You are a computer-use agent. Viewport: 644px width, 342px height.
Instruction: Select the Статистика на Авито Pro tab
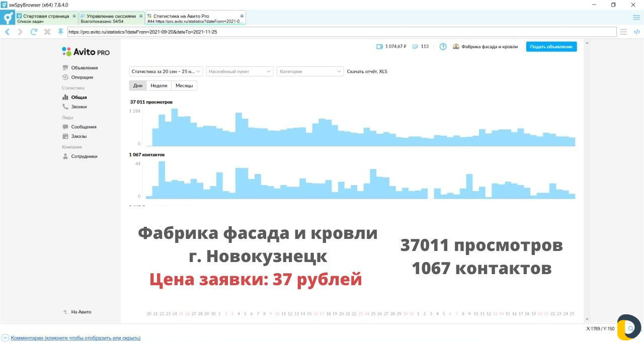(x=196, y=18)
